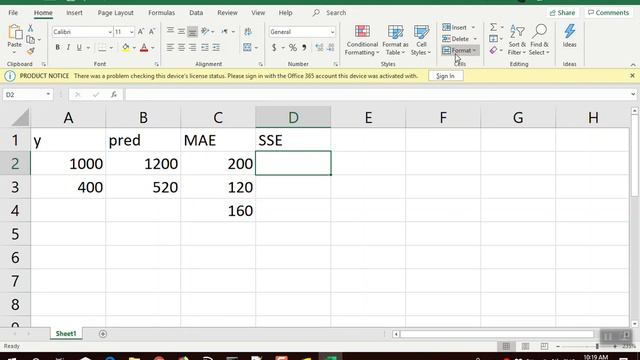Select column header D
Image resolution: width=640 pixels, height=360 pixels.
[x=293, y=118]
